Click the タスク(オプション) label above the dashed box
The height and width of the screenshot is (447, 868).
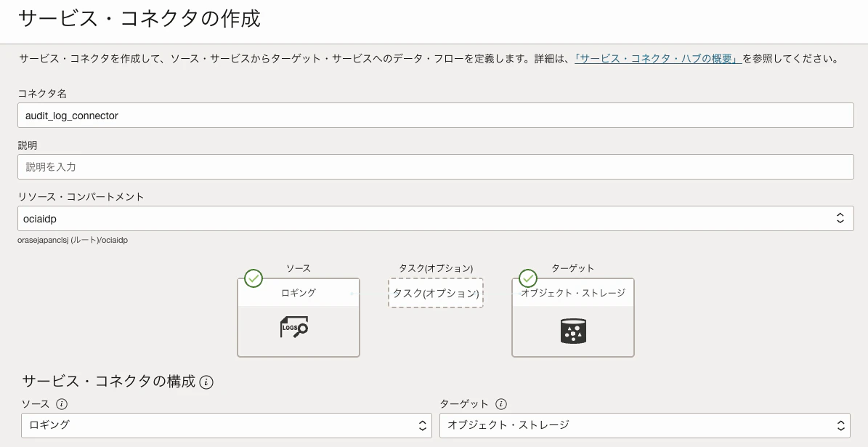(436, 268)
